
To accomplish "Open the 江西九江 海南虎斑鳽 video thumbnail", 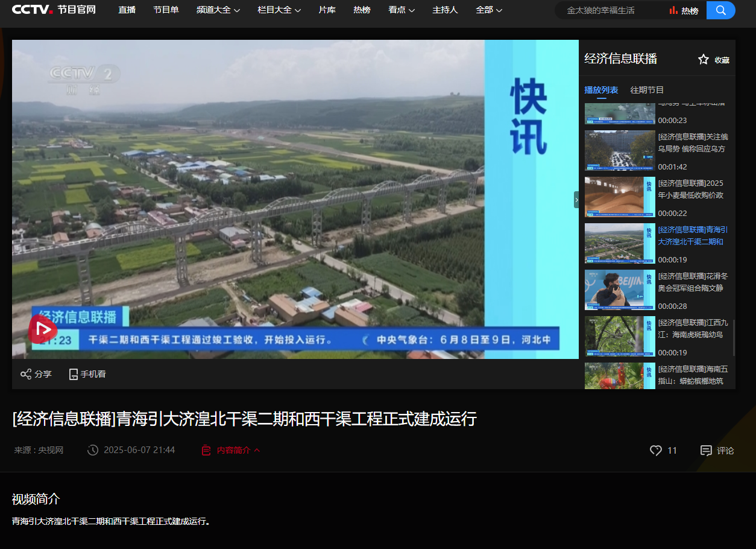I will click(620, 337).
